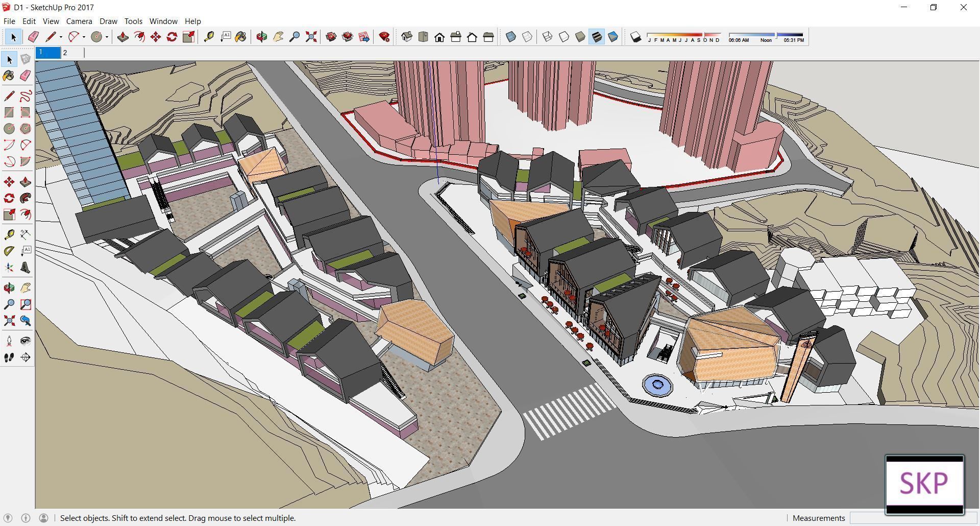Image resolution: width=980 pixels, height=526 pixels.
Task: Select the Look Around eye tool
Action: 26,341
